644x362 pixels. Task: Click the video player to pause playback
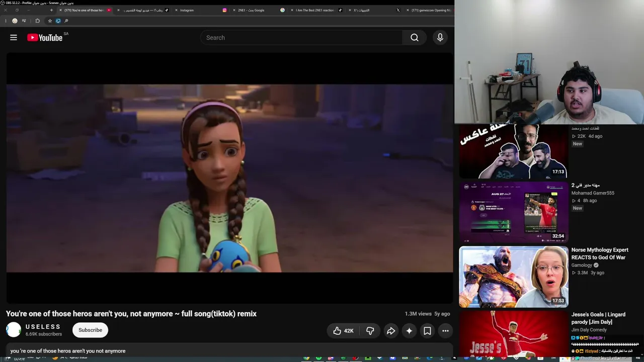(229, 178)
